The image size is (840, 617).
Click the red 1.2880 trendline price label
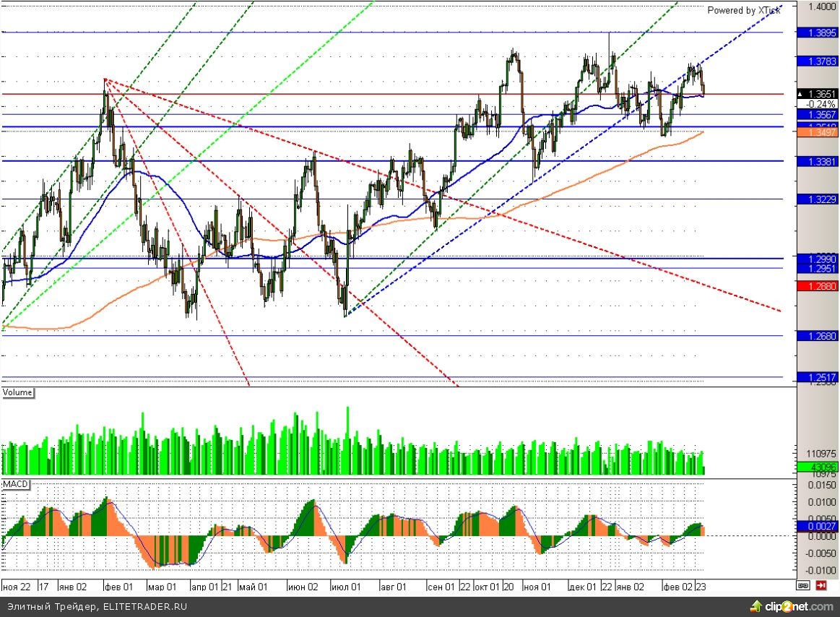click(x=818, y=286)
